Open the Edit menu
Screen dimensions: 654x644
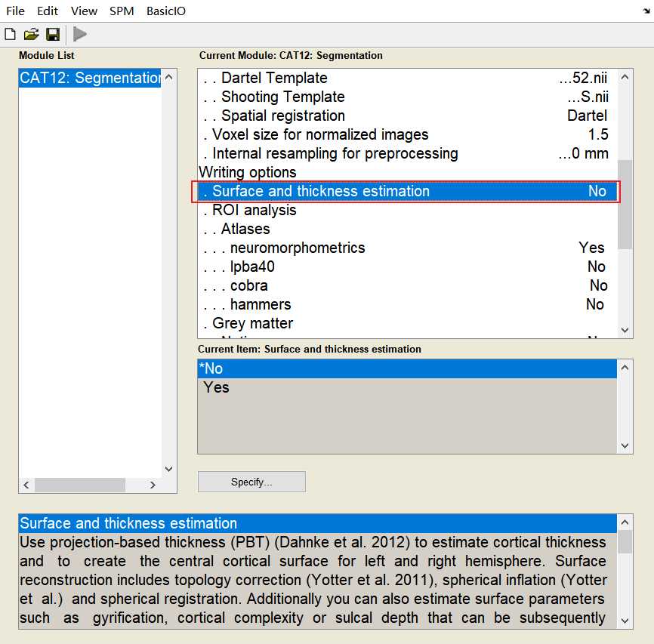(x=47, y=11)
